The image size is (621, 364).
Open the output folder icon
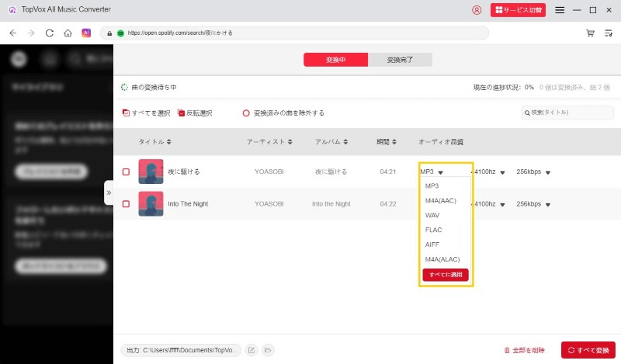268,350
